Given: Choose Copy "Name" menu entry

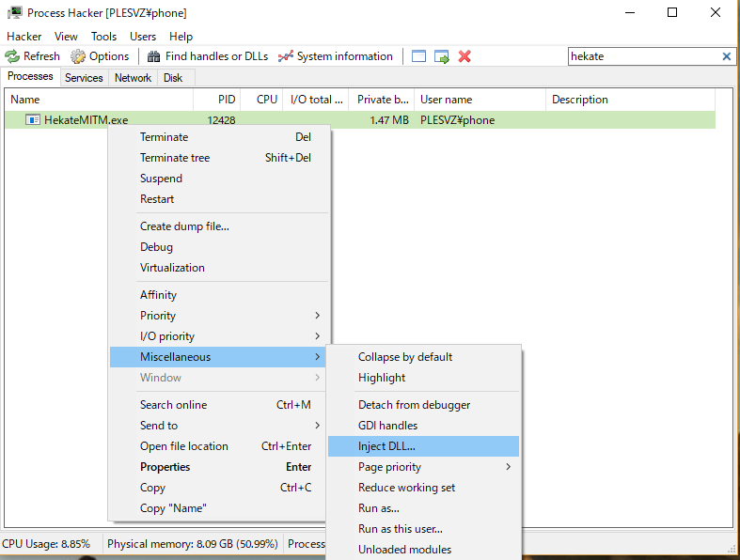Looking at the screenshot, I should [x=219, y=508].
